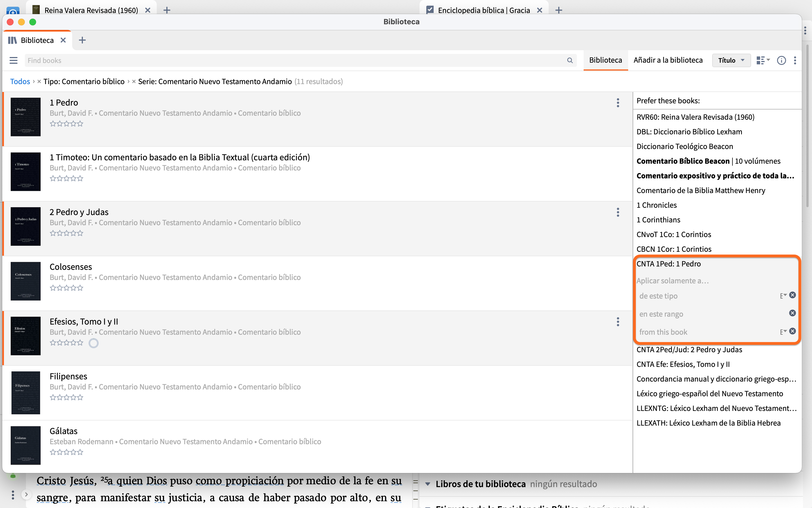Add new tab beside Reina Valera tab
Image resolution: width=812 pixels, height=508 pixels.
point(167,10)
